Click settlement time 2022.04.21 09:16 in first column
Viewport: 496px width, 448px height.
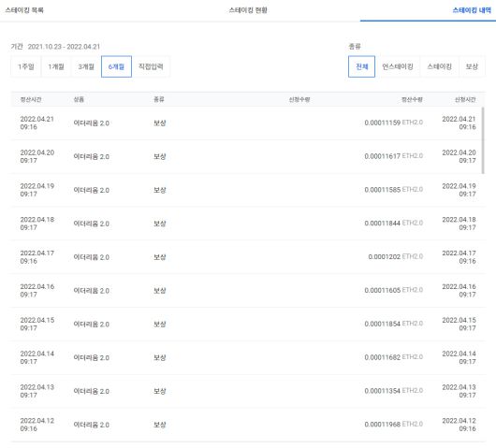[x=37, y=123]
